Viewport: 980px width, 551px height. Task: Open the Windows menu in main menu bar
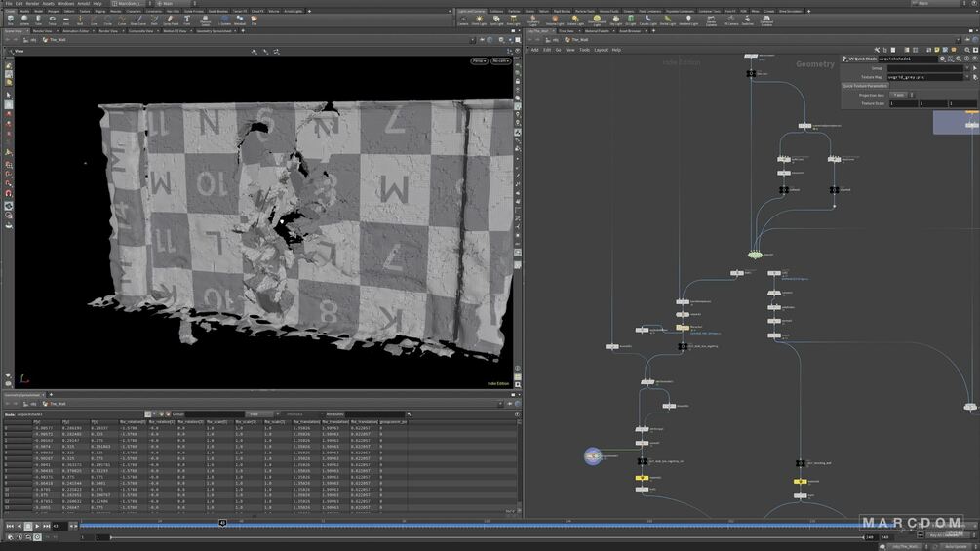[65, 4]
